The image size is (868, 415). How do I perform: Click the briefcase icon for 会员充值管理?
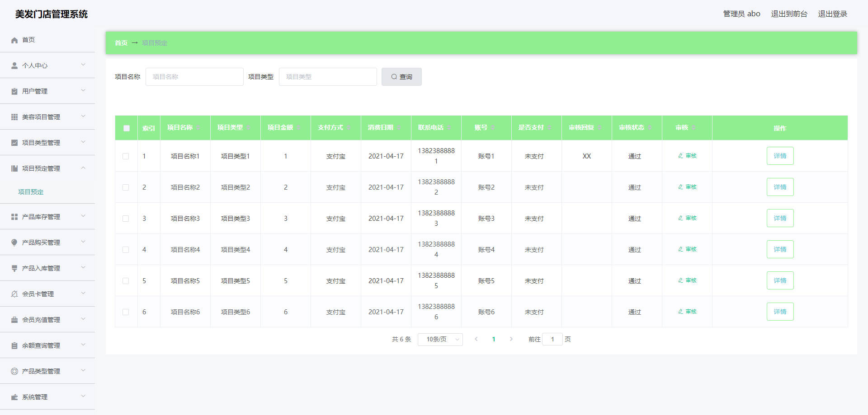coord(14,320)
